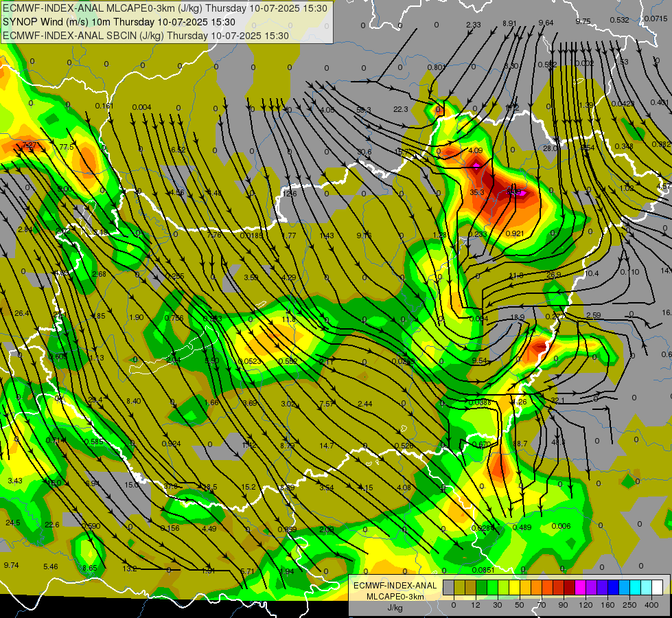Click the map value 88.7
672x618 pixels.
point(520,444)
